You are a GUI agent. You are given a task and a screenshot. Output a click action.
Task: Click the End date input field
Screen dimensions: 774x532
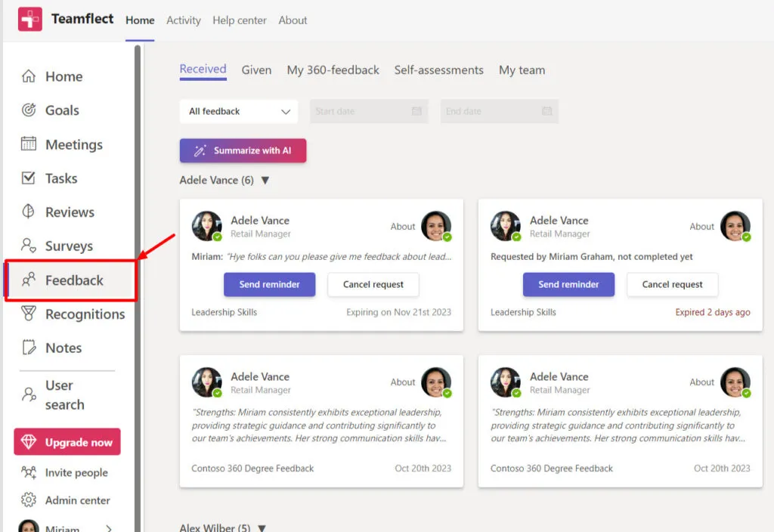(499, 112)
